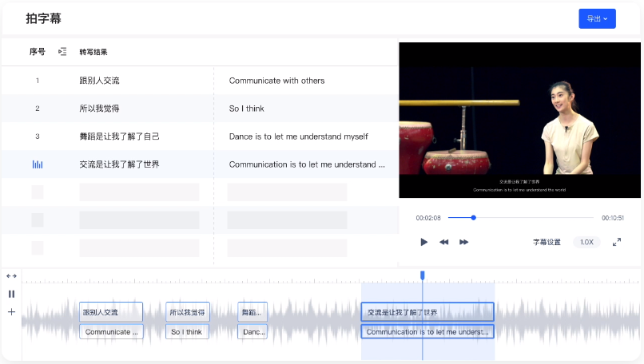Select row text 交流是让我了解了世界

pos(119,164)
